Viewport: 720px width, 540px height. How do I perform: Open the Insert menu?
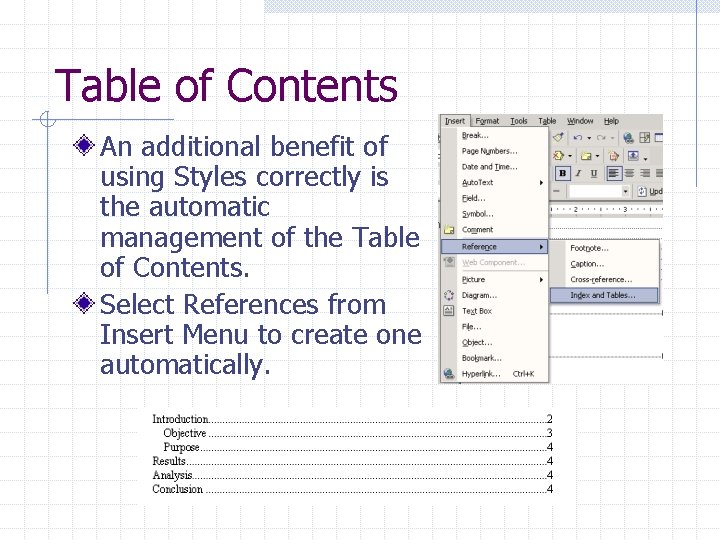pos(455,121)
